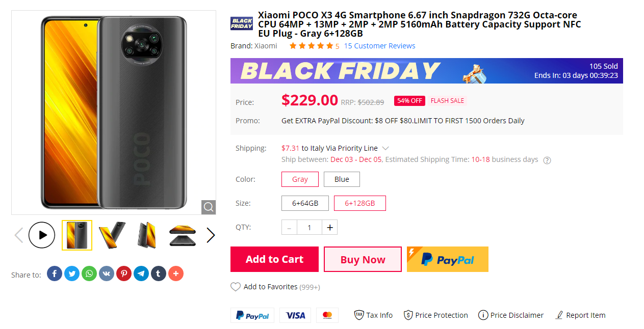Screen dimensions: 644x329
Task: Share the product on Tumblr
Action: click(x=159, y=273)
